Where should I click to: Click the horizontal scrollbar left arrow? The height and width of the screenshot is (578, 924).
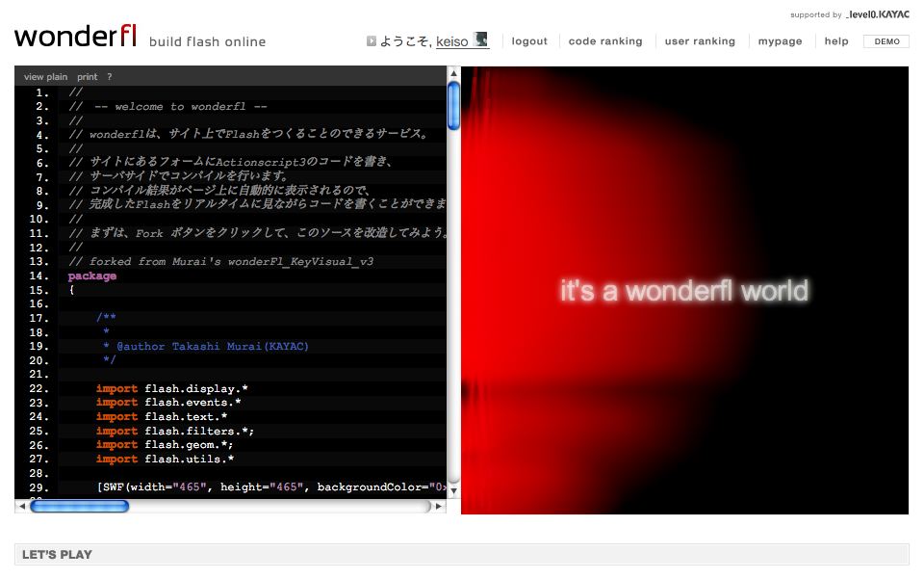(22, 506)
